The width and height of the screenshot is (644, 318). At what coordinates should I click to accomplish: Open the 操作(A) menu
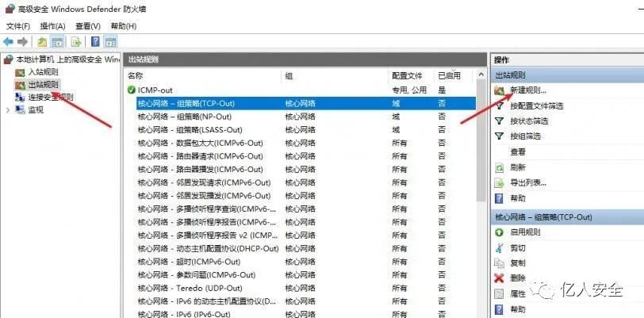(x=52, y=26)
